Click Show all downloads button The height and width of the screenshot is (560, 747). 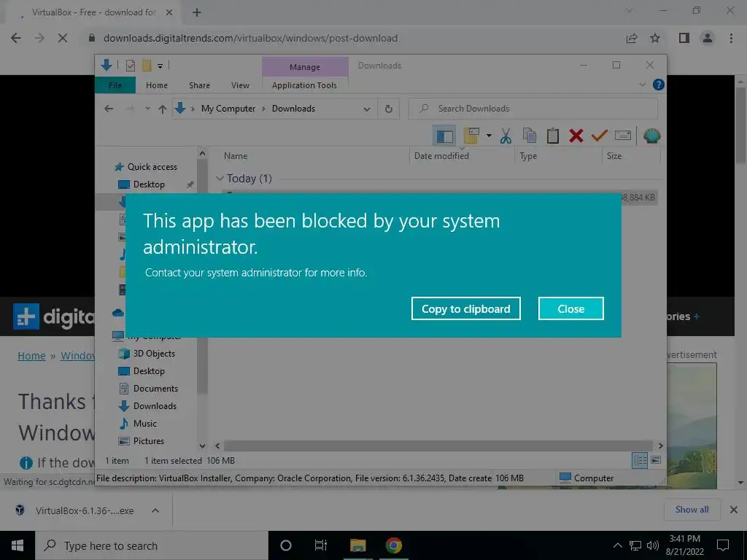coord(692,510)
